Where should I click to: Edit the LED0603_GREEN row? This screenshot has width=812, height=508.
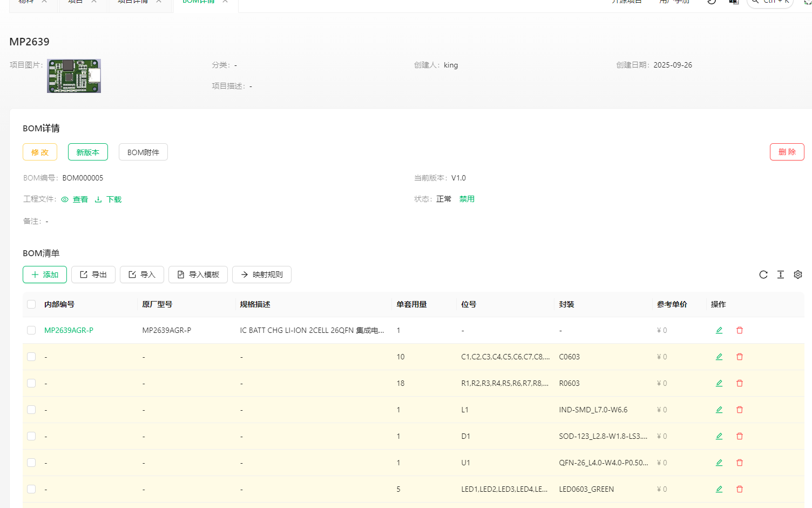click(x=719, y=489)
